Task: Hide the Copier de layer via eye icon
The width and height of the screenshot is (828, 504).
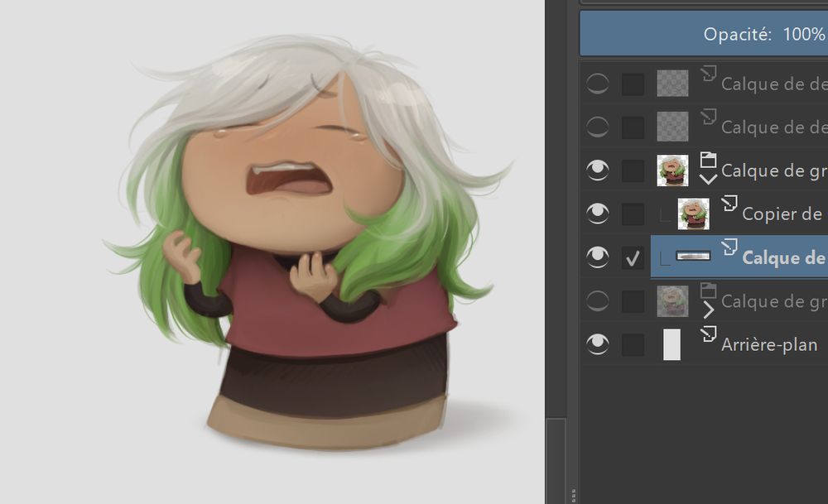Action: [597, 214]
